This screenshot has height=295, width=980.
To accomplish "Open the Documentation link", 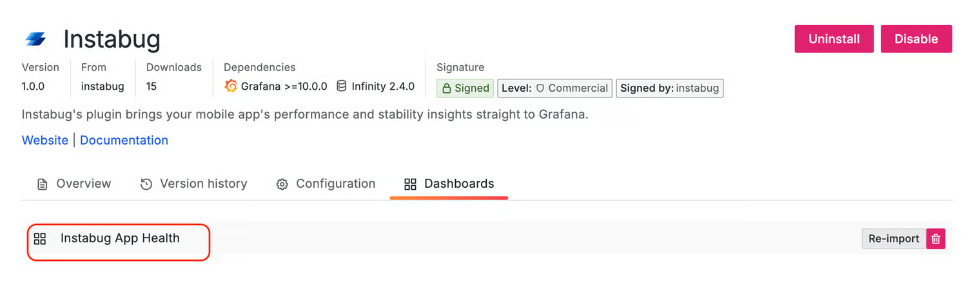I will pyautogui.click(x=124, y=140).
